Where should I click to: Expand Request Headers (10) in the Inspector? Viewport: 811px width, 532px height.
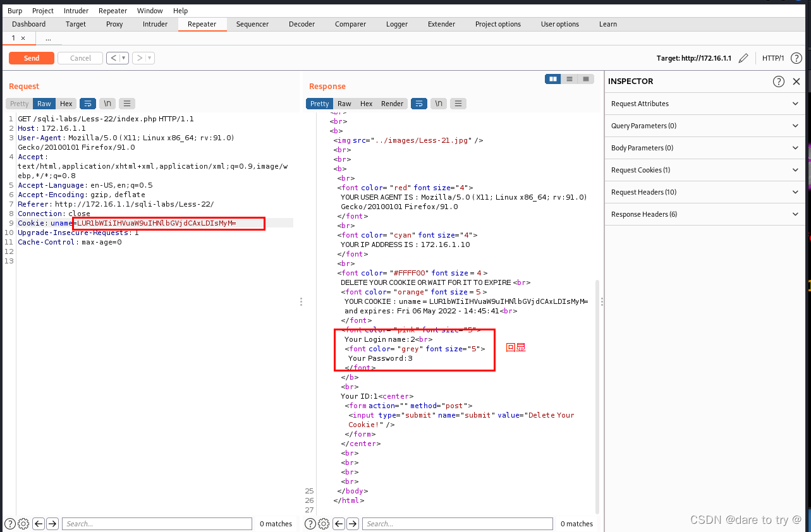pyautogui.click(x=705, y=192)
